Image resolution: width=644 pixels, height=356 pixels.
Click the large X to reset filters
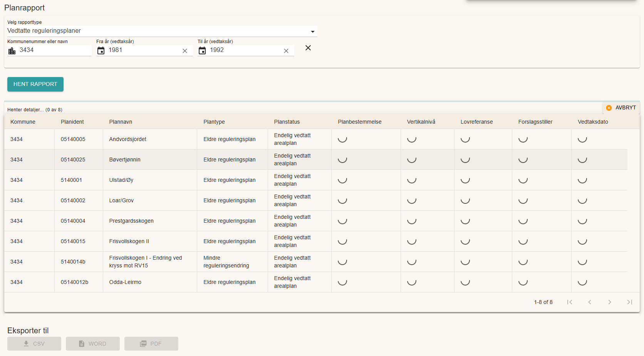pos(308,48)
